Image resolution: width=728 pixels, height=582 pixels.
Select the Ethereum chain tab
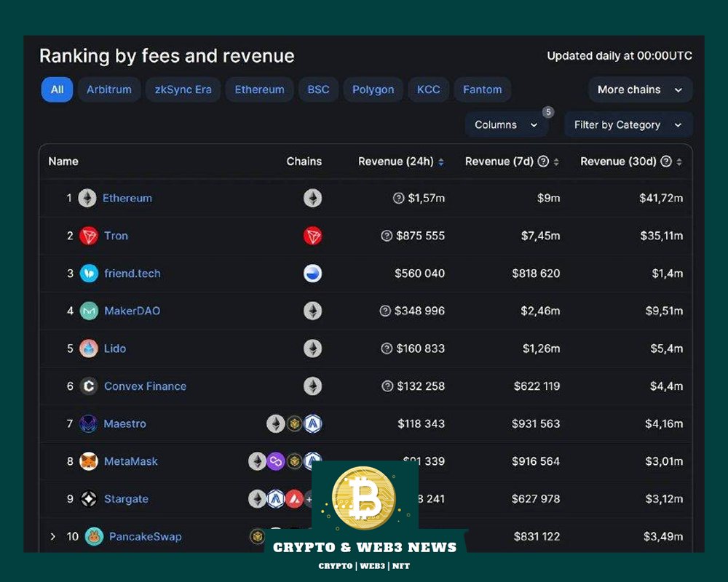coord(260,89)
